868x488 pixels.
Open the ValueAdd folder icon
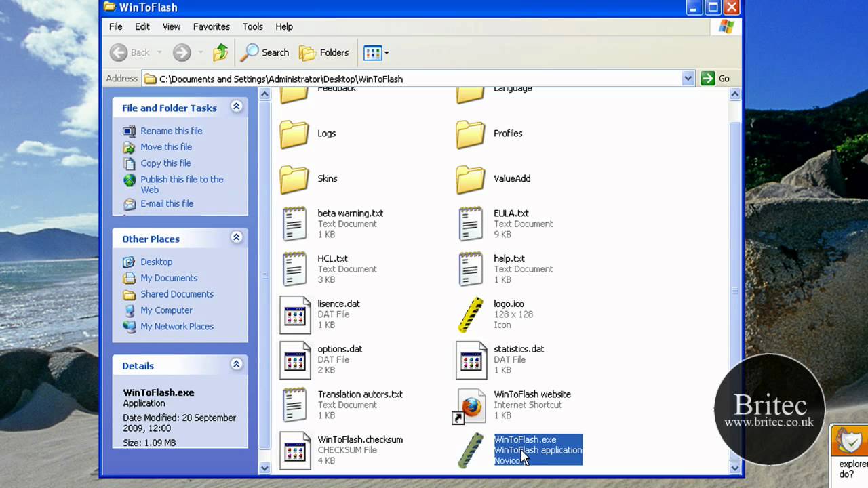pyautogui.click(x=471, y=179)
